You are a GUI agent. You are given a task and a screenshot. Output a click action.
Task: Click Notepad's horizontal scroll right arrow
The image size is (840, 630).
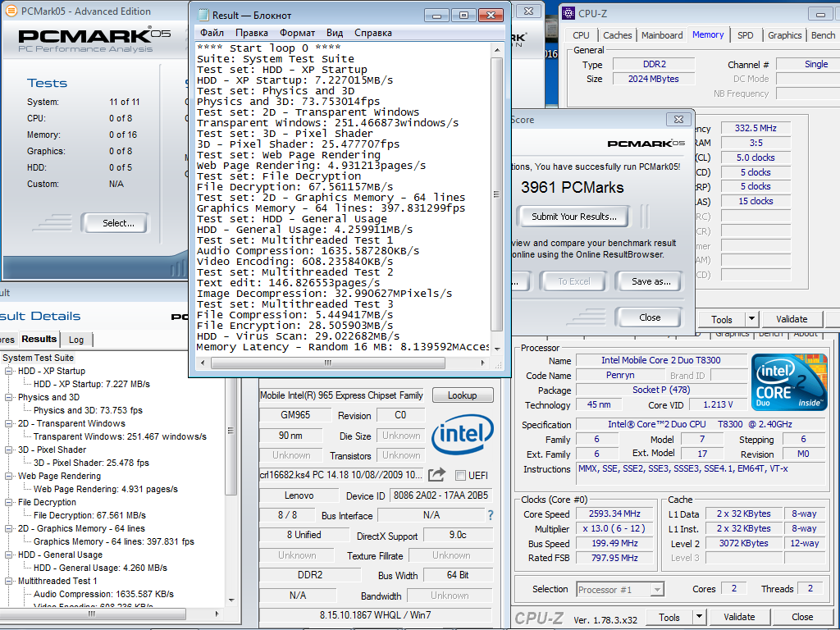pos(483,363)
